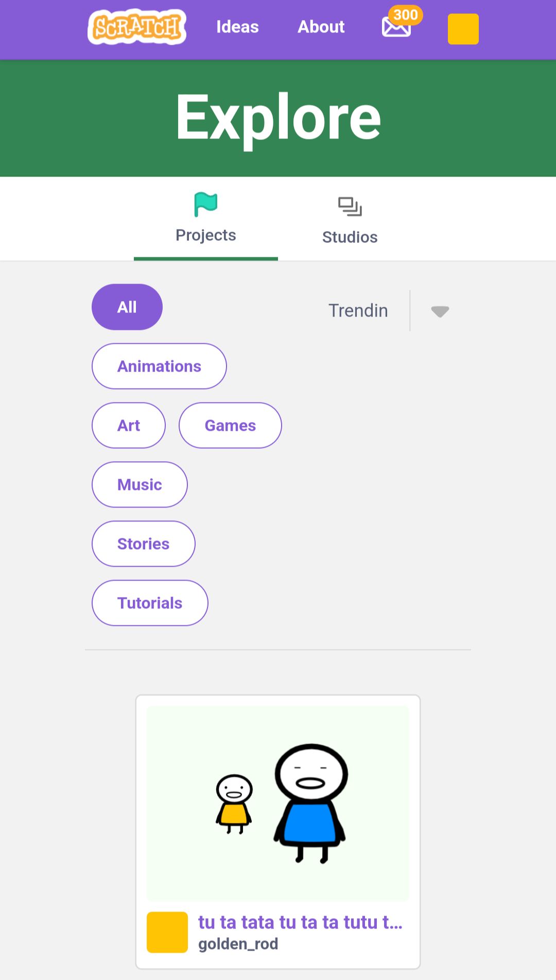Select the Art category filter

click(129, 425)
